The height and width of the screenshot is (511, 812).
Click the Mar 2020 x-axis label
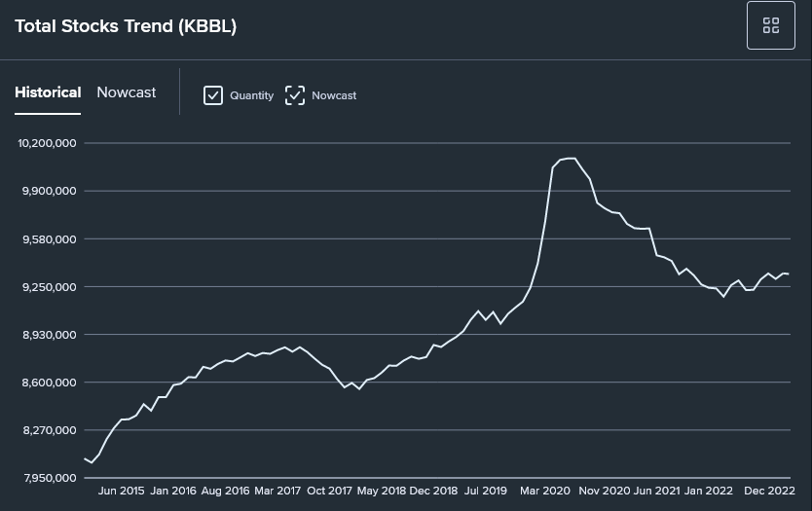click(x=545, y=491)
